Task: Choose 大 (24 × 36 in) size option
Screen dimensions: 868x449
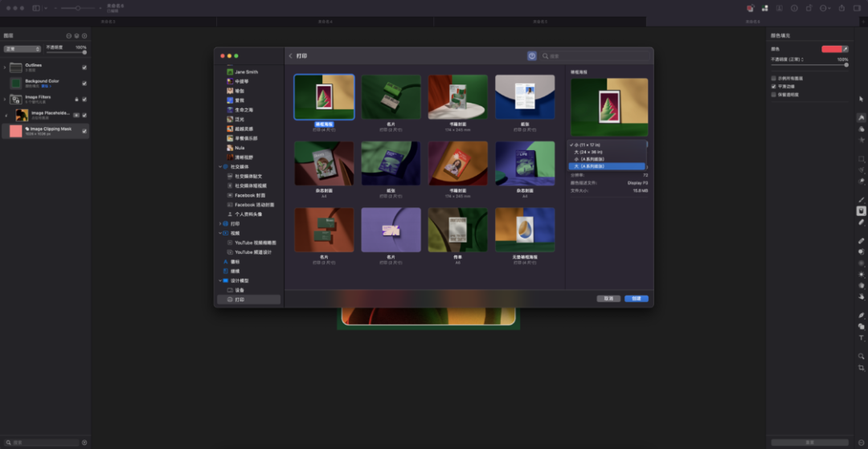Action: point(607,152)
